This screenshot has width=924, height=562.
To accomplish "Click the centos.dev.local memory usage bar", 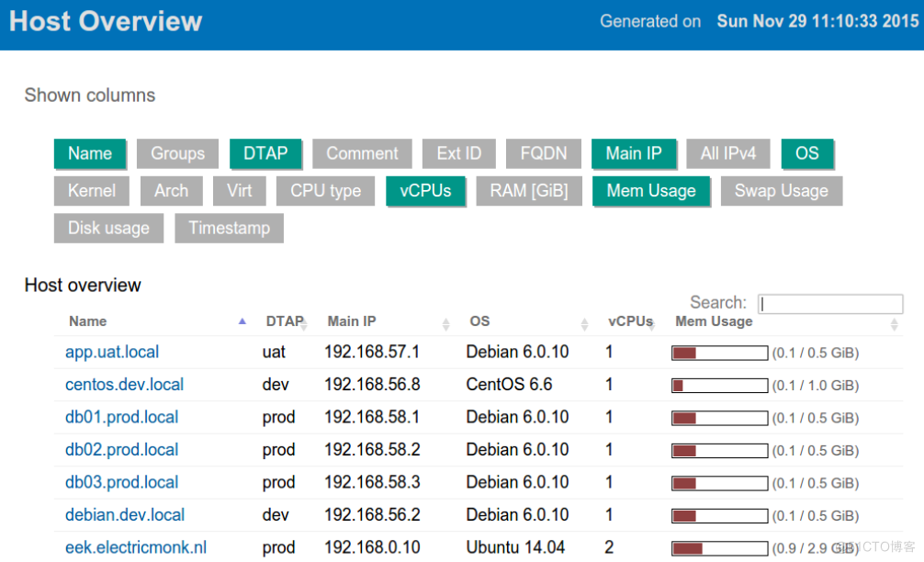I will pyautogui.click(x=719, y=386).
